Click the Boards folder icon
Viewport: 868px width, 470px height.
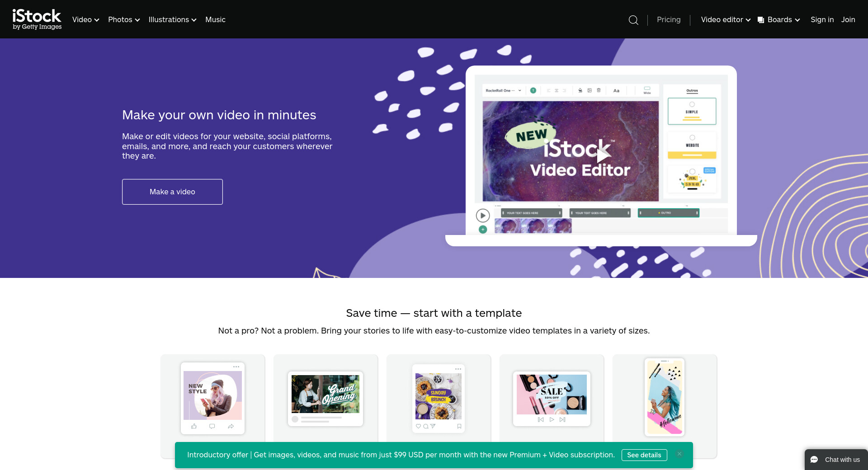click(x=761, y=20)
